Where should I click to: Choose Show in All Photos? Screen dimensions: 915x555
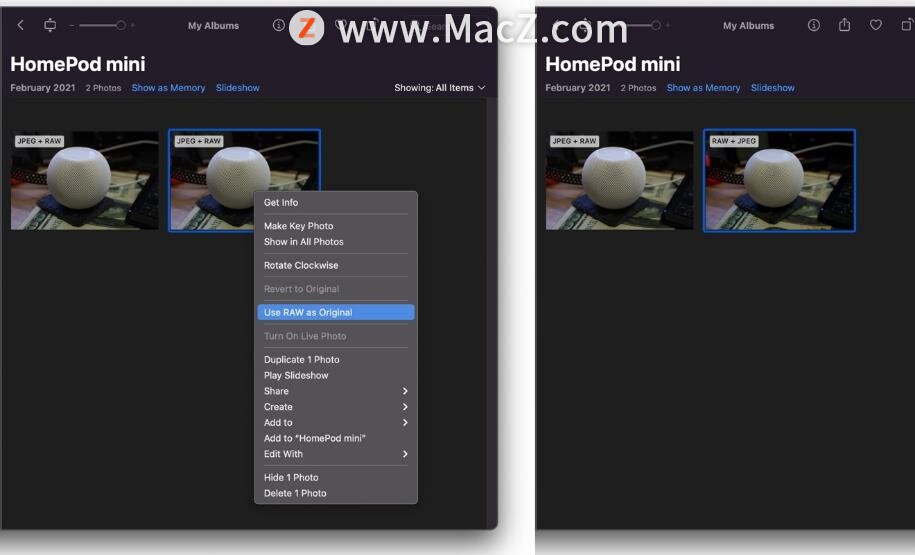click(x=336, y=242)
